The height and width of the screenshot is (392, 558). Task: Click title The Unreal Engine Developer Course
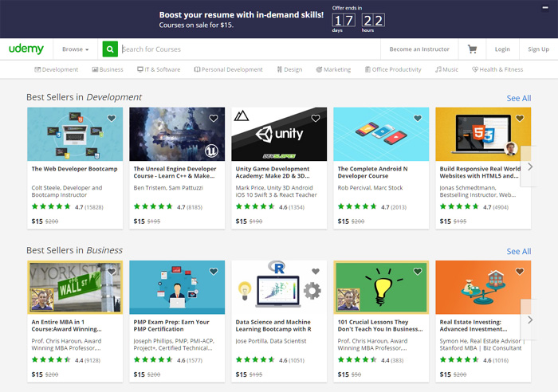175,173
